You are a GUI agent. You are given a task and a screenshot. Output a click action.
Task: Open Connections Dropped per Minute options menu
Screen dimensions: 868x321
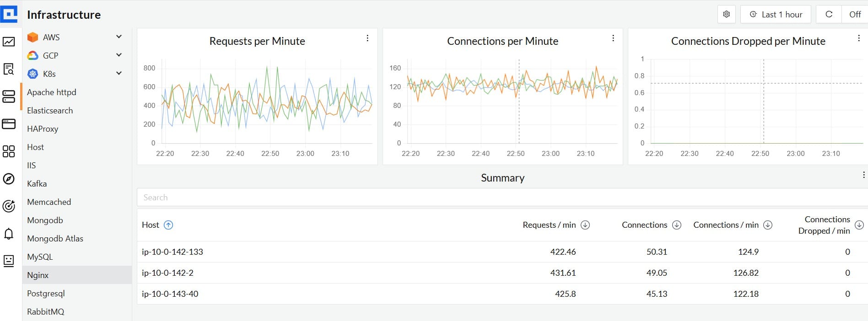coord(858,38)
